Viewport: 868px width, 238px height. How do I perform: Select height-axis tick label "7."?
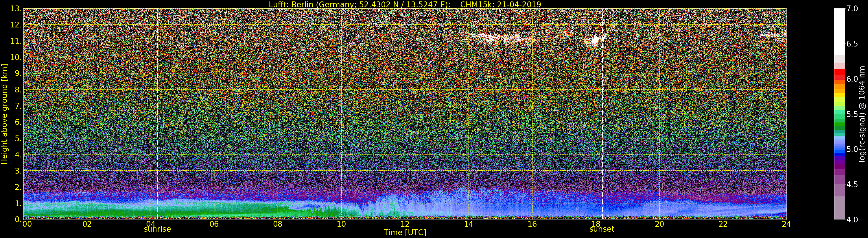click(x=18, y=106)
